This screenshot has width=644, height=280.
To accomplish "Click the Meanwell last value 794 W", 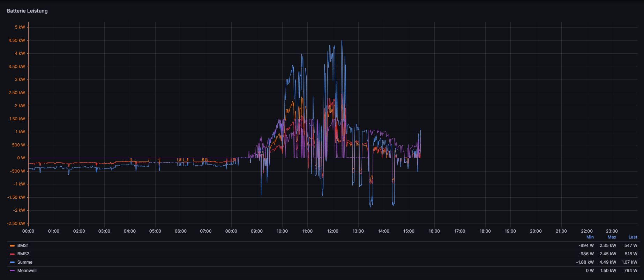I will (631, 271).
